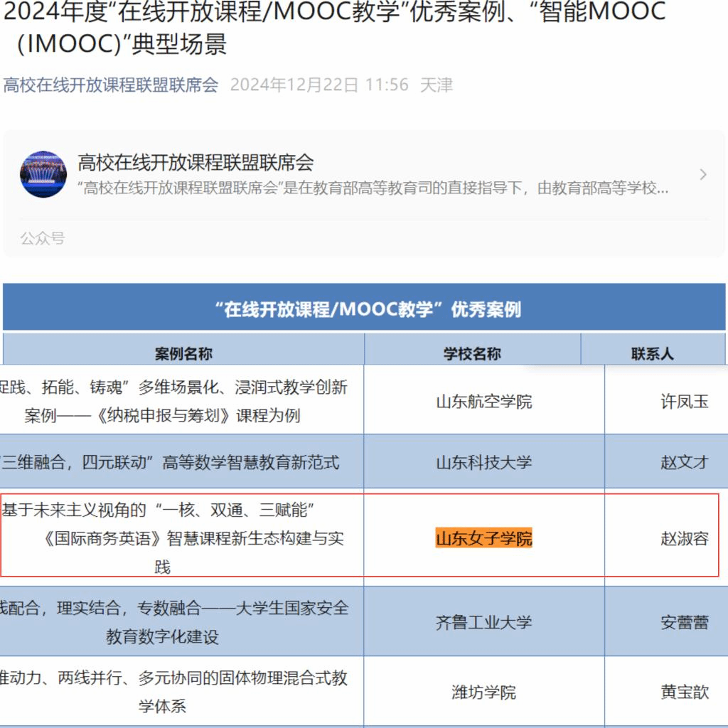Click the 联系人 column header
This screenshot has height=728, width=728.
click(x=652, y=353)
